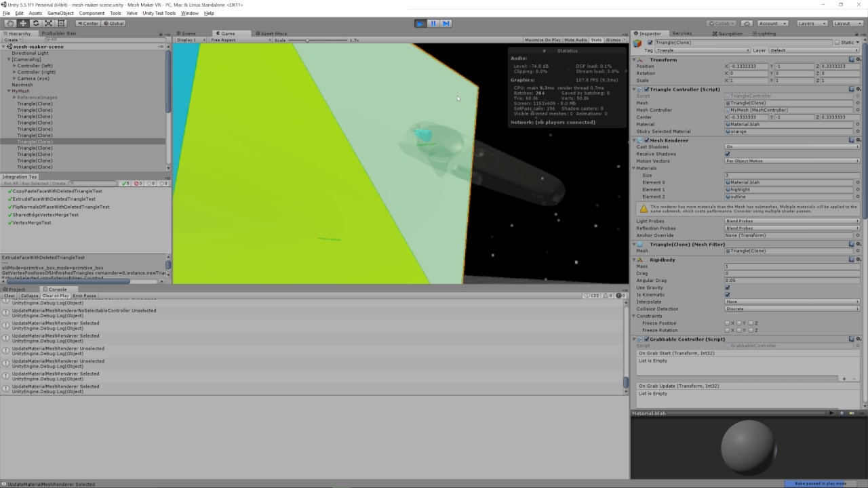Toggle the Is Kinematic checkbox on Rigidbody
This screenshot has height=488, width=868.
tap(728, 294)
